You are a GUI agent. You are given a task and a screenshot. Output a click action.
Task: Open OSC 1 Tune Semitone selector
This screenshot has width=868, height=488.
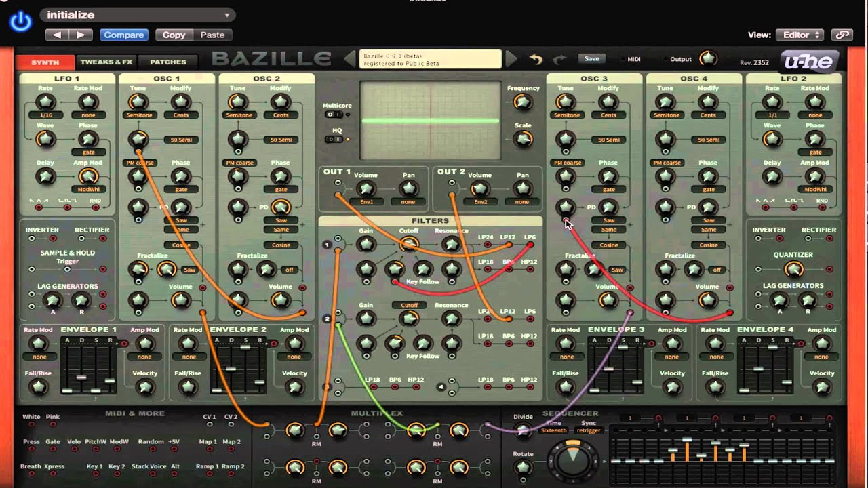[x=138, y=115]
